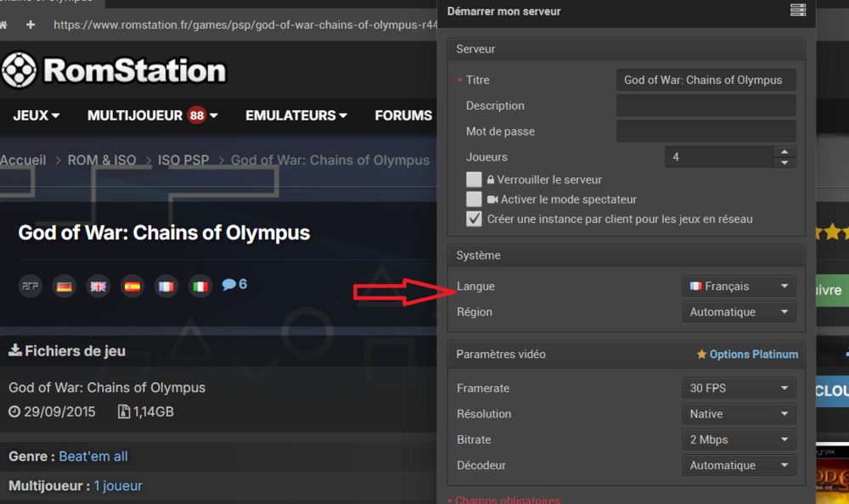Click the UK flag language icon
Screen dimensions: 849x504
click(x=98, y=286)
